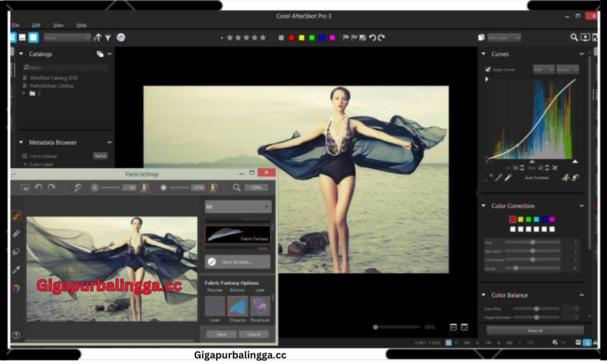Click the Saturation slider
Image resolution: width=607 pixels, height=364 pixels.
[533, 251]
